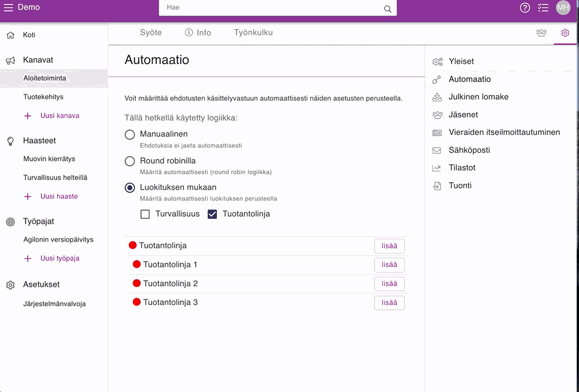Open the Tuotekehitys channel
579x392 pixels.
tap(43, 97)
